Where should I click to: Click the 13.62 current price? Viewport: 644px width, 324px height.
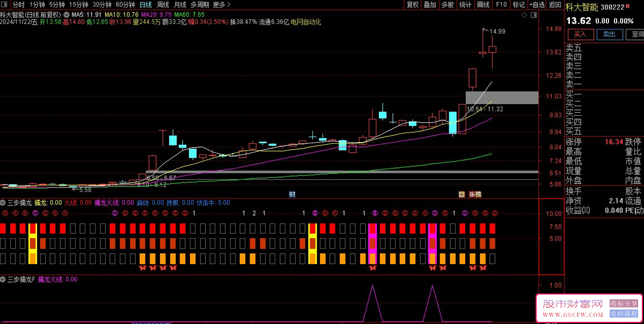(577, 21)
